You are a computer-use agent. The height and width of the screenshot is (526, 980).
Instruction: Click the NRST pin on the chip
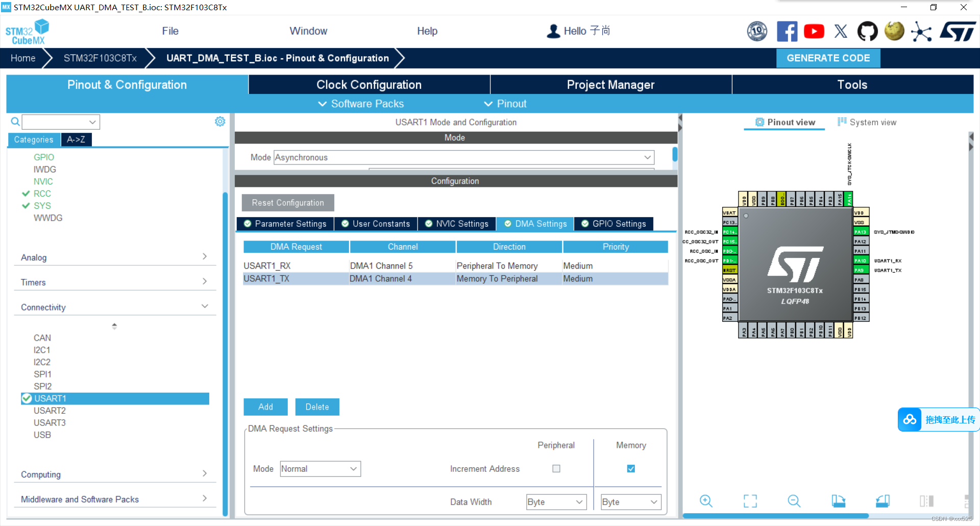click(730, 270)
